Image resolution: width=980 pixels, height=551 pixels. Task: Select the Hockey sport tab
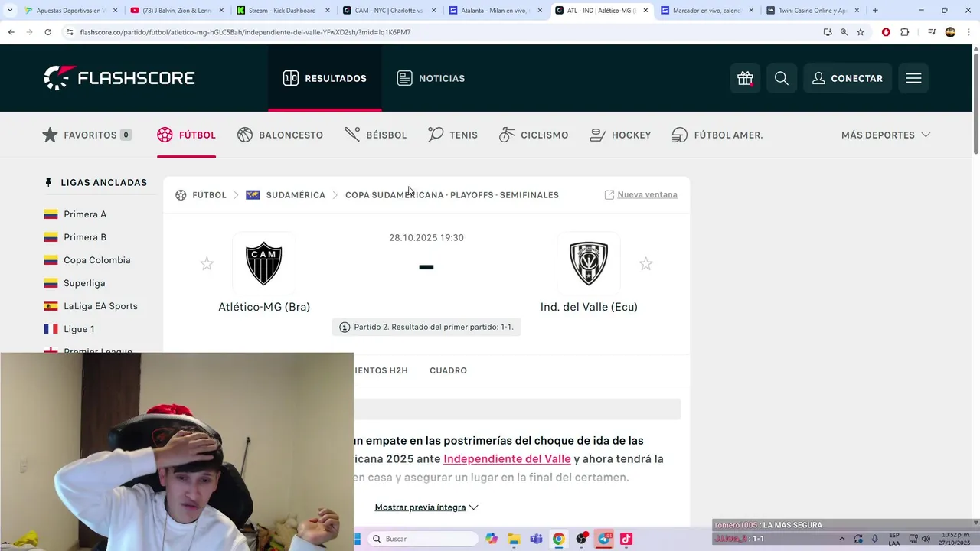click(x=620, y=135)
